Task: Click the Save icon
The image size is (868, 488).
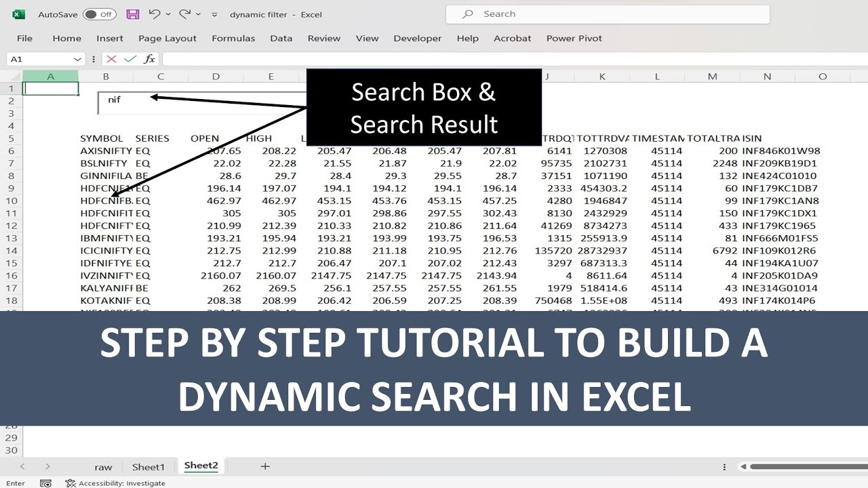Action: pyautogui.click(x=133, y=14)
